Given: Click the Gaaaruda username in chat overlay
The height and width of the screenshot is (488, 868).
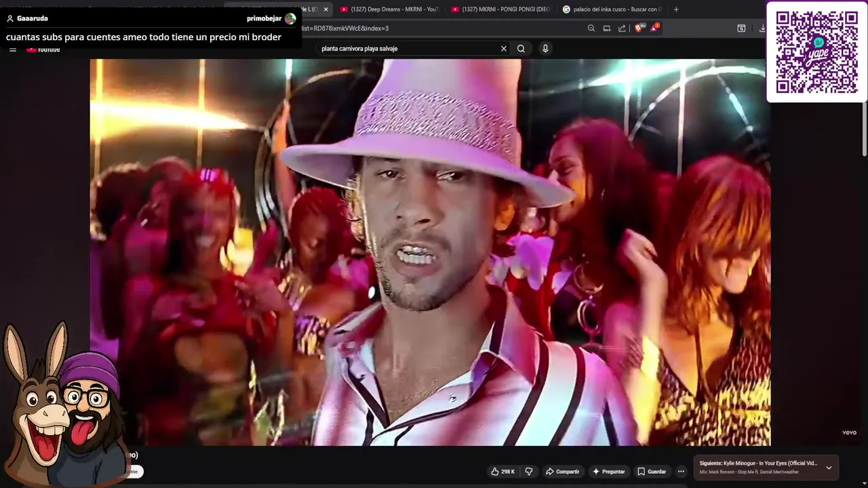Looking at the screenshot, I should pyautogui.click(x=32, y=18).
